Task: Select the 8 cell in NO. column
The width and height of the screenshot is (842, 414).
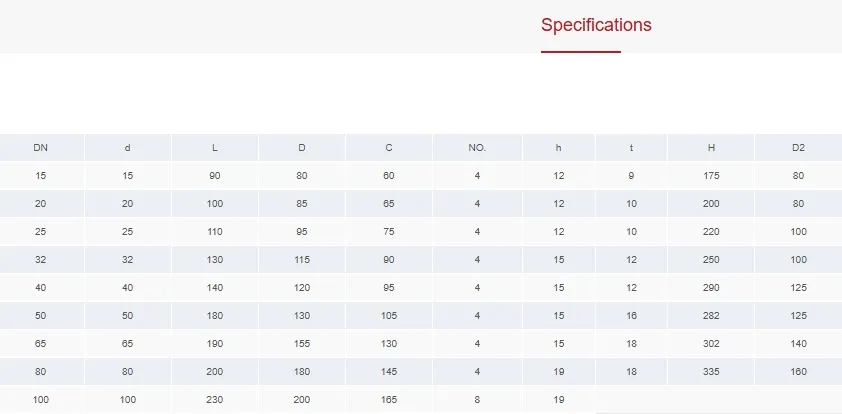Action: pyautogui.click(x=477, y=400)
